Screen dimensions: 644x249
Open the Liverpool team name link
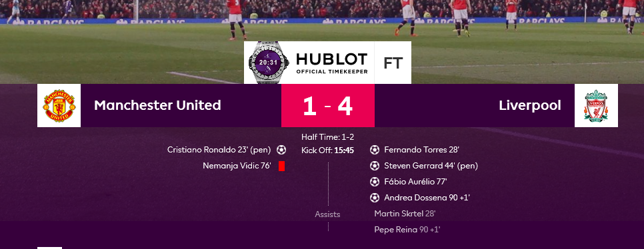click(x=530, y=105)
